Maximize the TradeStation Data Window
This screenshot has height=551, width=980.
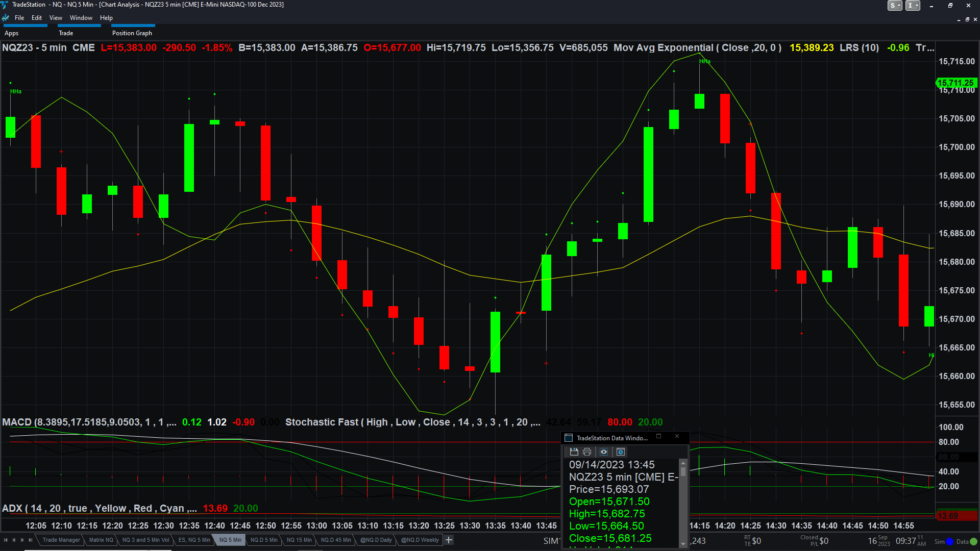658,436
